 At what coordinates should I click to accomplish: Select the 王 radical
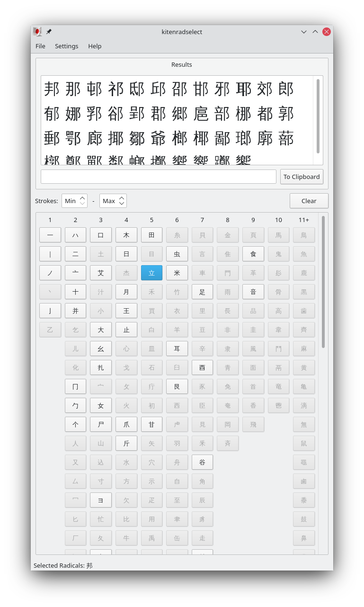pos(126,311)
